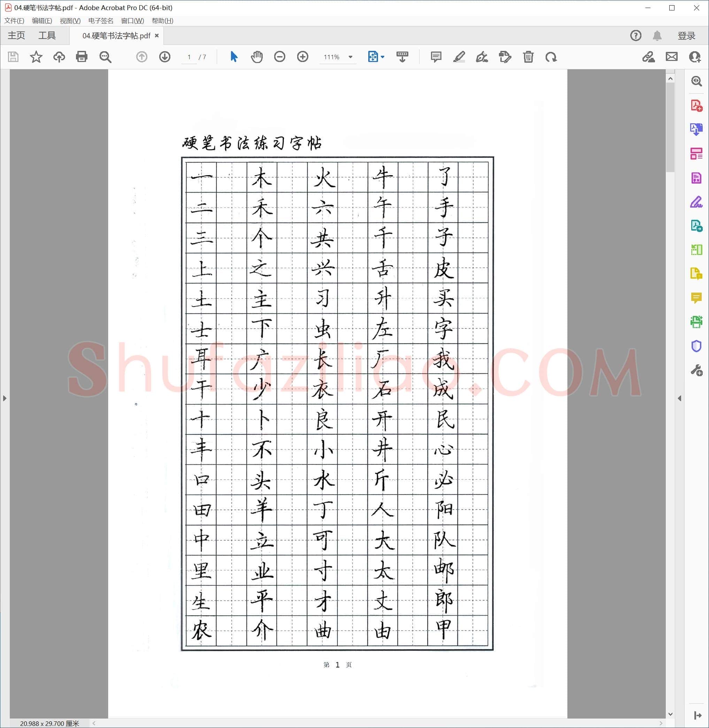Close the 04.硬笔书法字帖.pdf tab
Viewport: 709px width, 728px height.
[x=157, y=36]
